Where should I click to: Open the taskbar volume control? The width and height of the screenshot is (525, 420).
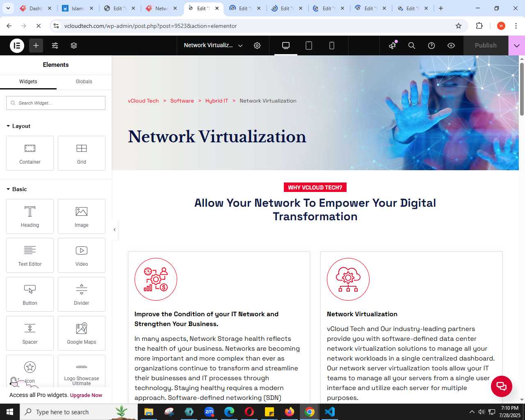point(482,412)
